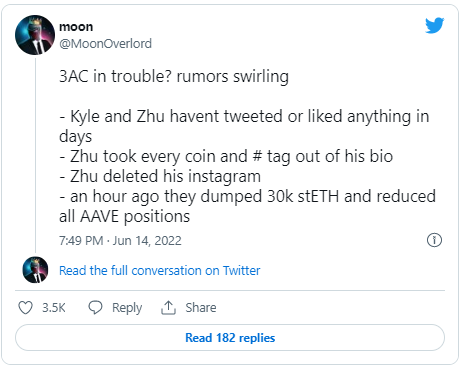Click the reply speech bubble icon

[x=95, y=307]
